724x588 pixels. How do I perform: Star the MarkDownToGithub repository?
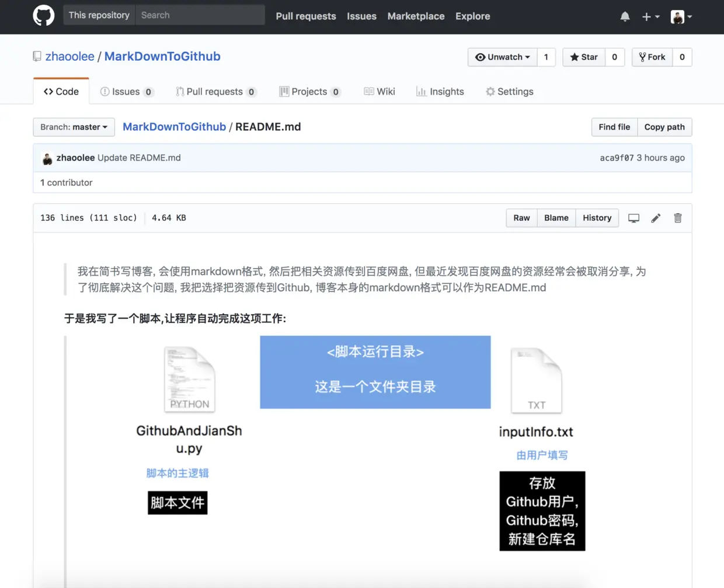coord(583,57)
